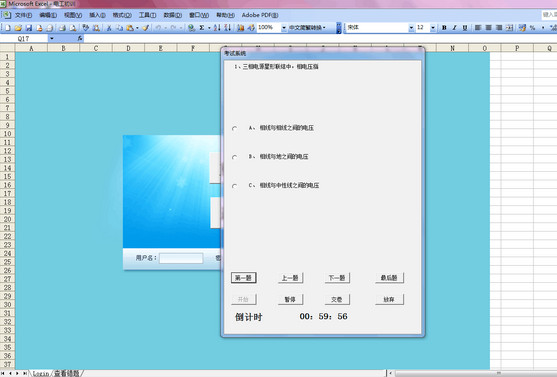Click the 上一题 previous question button
The image size is (557, 377).
click(x=290, y=278)
